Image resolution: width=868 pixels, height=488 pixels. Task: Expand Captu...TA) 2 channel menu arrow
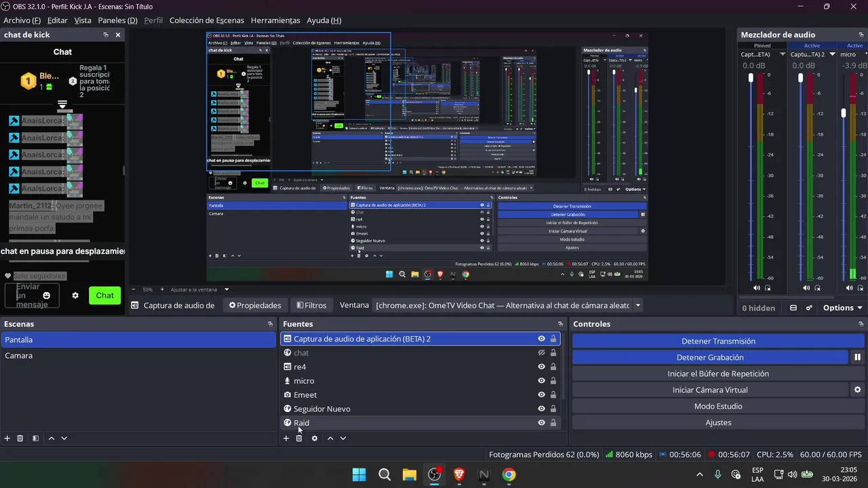[832, 54]
